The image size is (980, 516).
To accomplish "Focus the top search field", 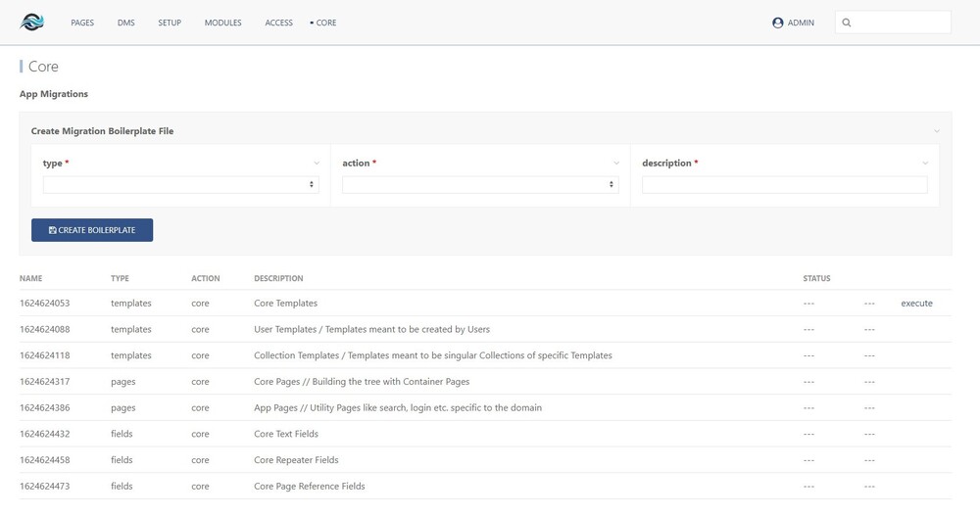I will [893, 23].
